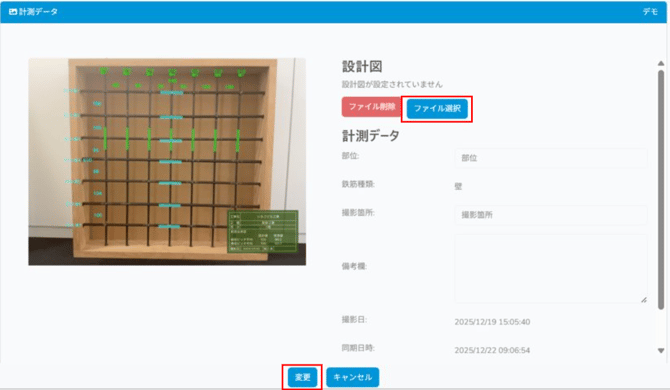The image size is (670, 390).
Task: Confirm with the 変更 button
Action: pyautogui.click(x=302, y=377)
